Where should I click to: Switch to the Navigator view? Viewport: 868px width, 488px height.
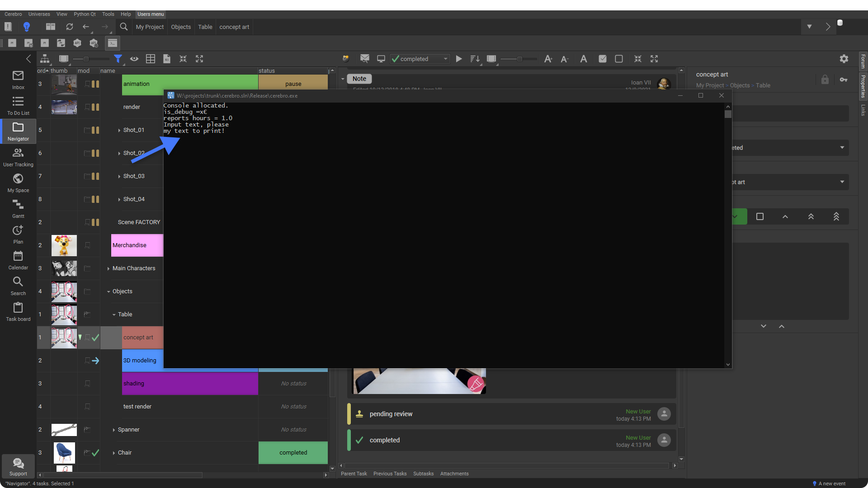tap(18, 131)
